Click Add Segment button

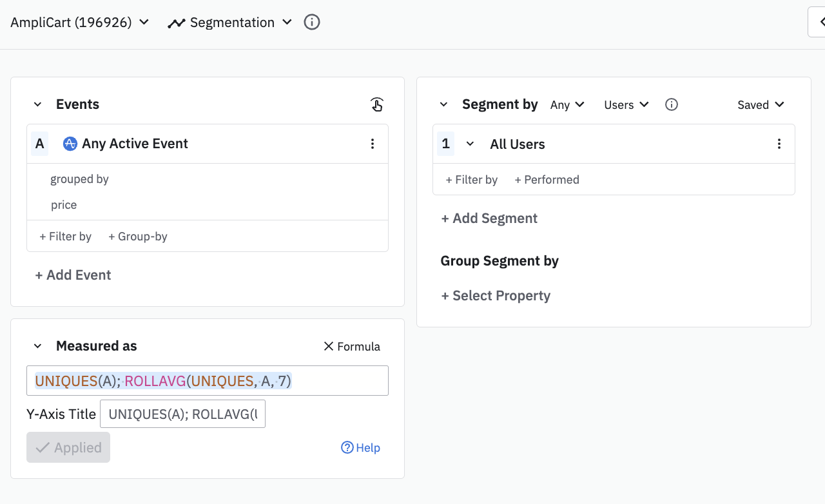489,218
